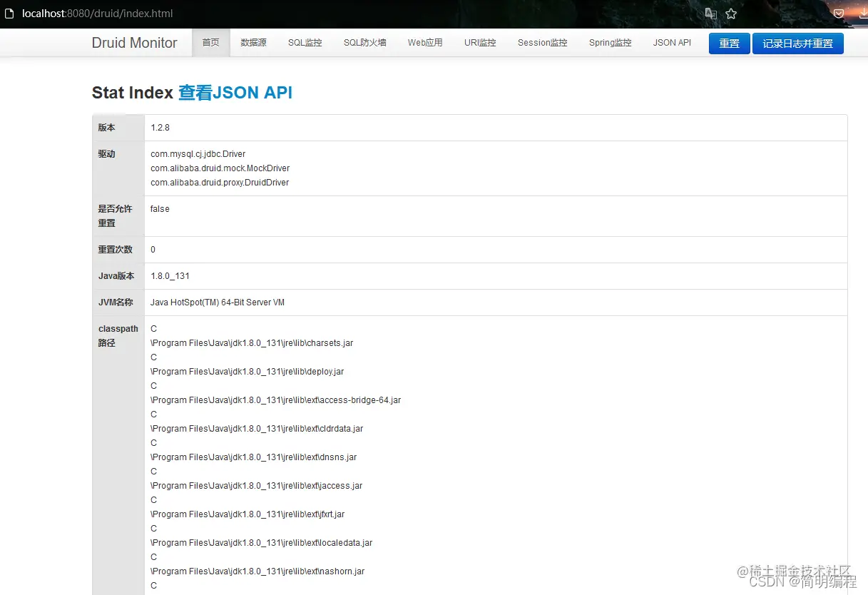The image size is (868, 595).
Task: Open the Spring监控 tab
Action: click(x=610, y=43)
